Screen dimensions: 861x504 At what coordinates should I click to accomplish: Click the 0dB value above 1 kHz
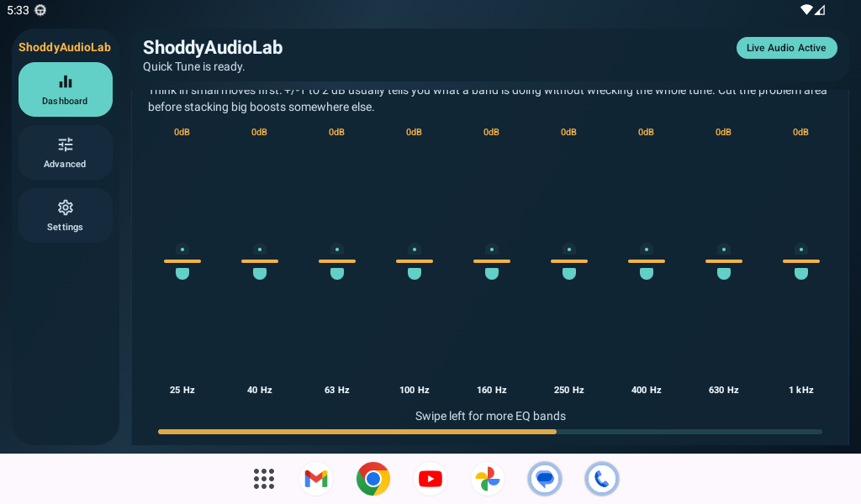[x=801, y=132]
